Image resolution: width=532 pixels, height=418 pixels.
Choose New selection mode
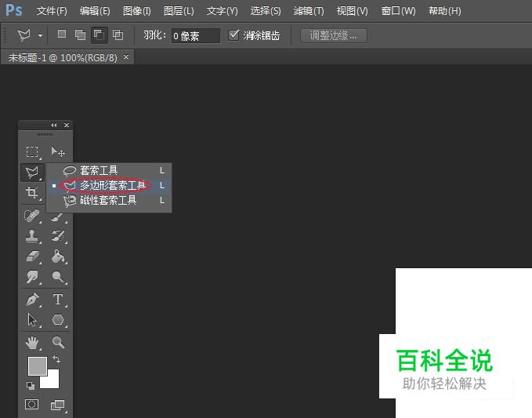click(62, 34)
